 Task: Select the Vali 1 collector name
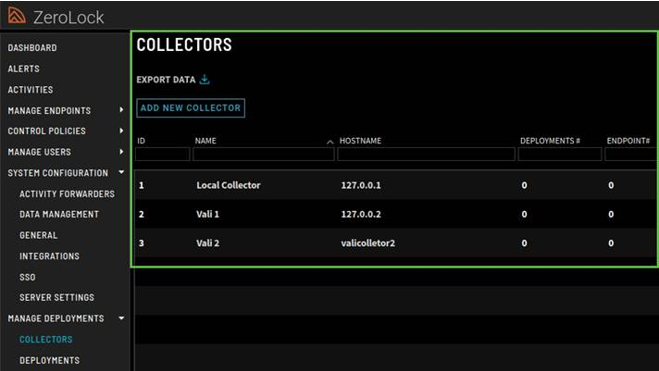(208, 214)
